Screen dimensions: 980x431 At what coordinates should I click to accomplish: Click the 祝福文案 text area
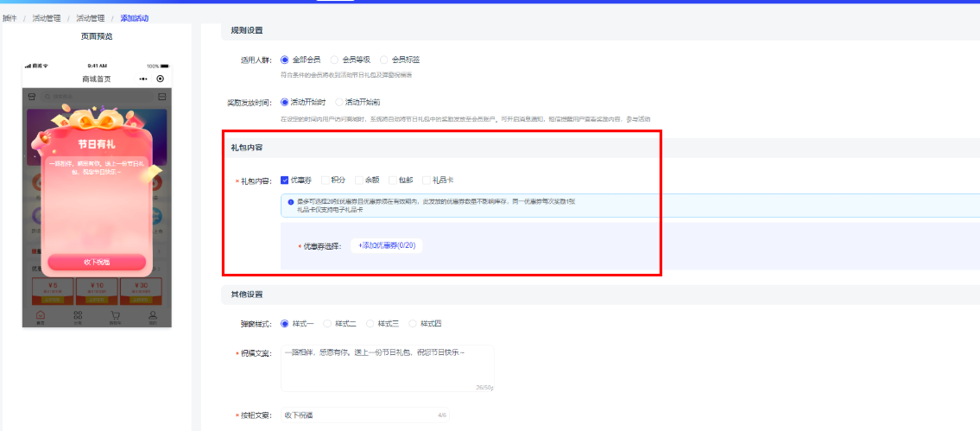pyautogui.click(x=387, y=368)
